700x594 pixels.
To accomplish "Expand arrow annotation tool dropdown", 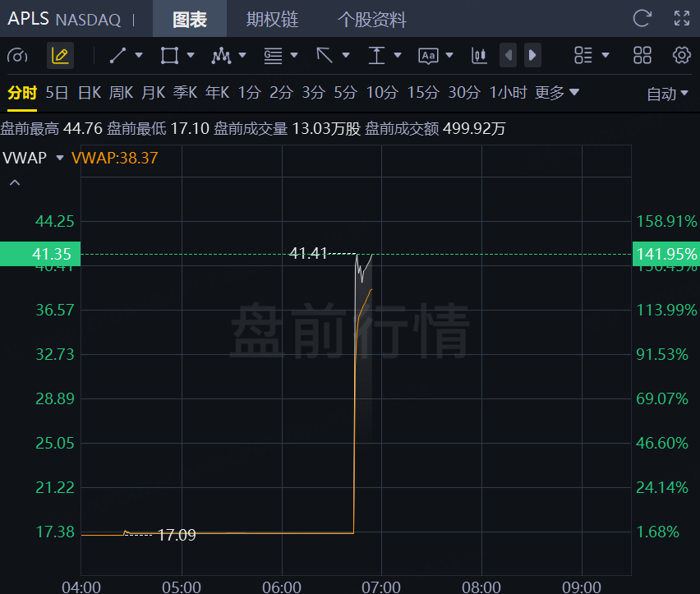I will (346, 56).
